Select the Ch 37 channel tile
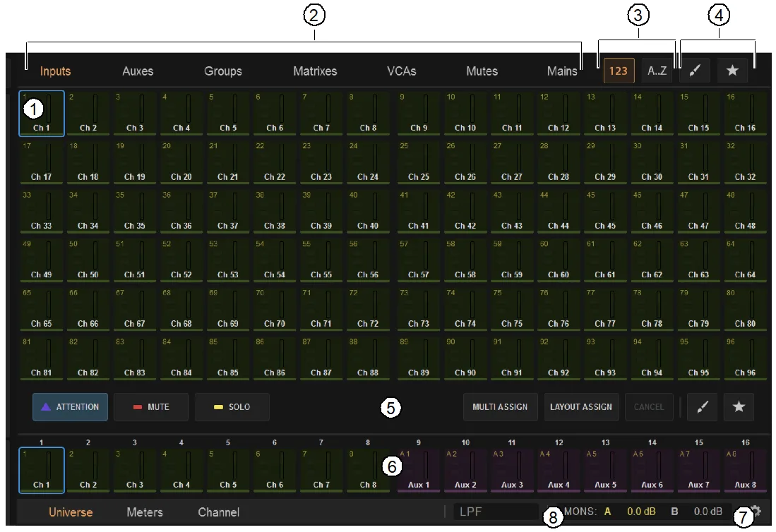The height and width of the screenshot is (532, 776). (x=228, y=211)
